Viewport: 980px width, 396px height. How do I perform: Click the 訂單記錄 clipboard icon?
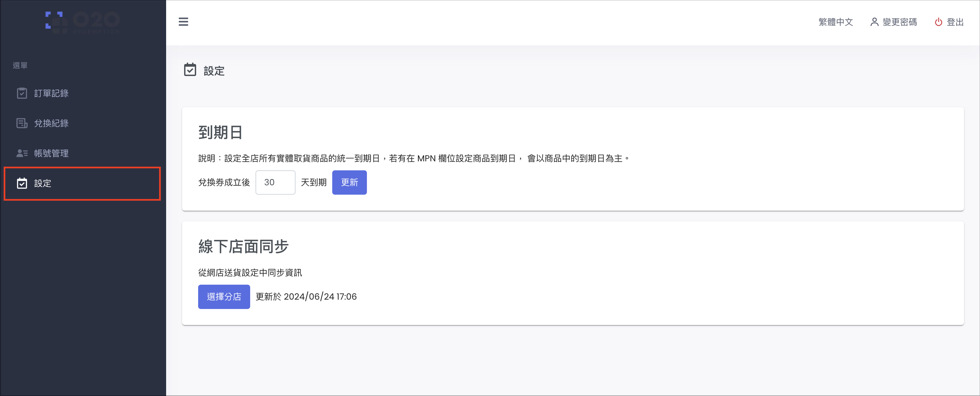coord(22,93)
